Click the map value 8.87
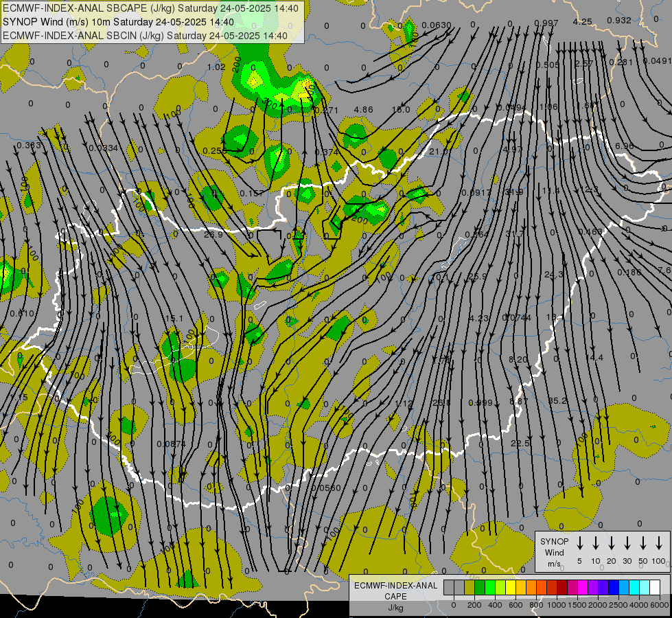Image resolution: width=672 pixels, height=618 pixels. point(518,401)
